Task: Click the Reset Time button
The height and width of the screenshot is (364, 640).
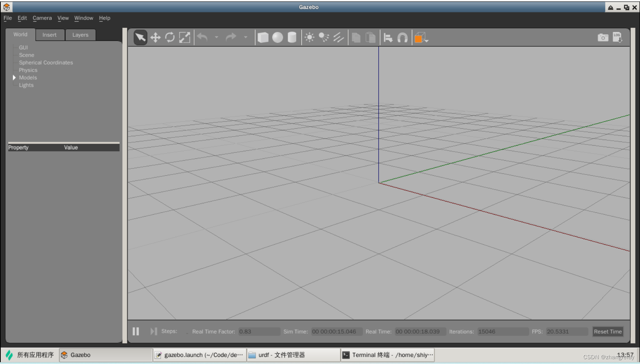Action: click(608, 331)
